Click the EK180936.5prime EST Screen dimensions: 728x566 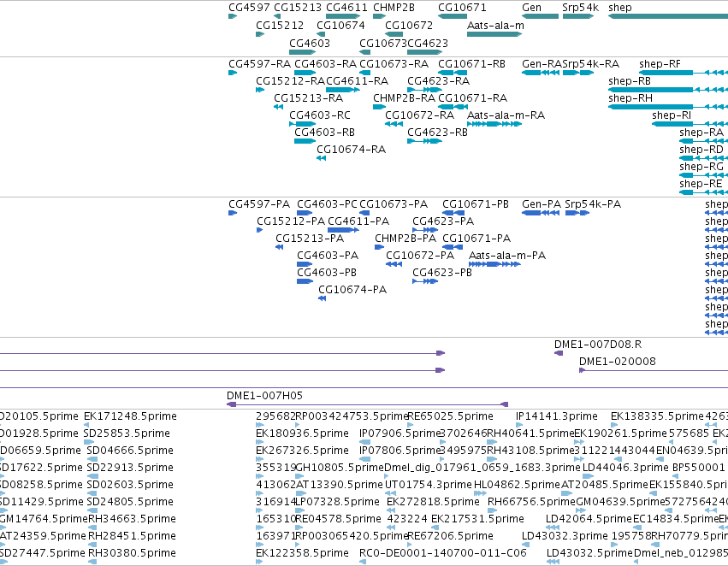(x=259, y=442)
